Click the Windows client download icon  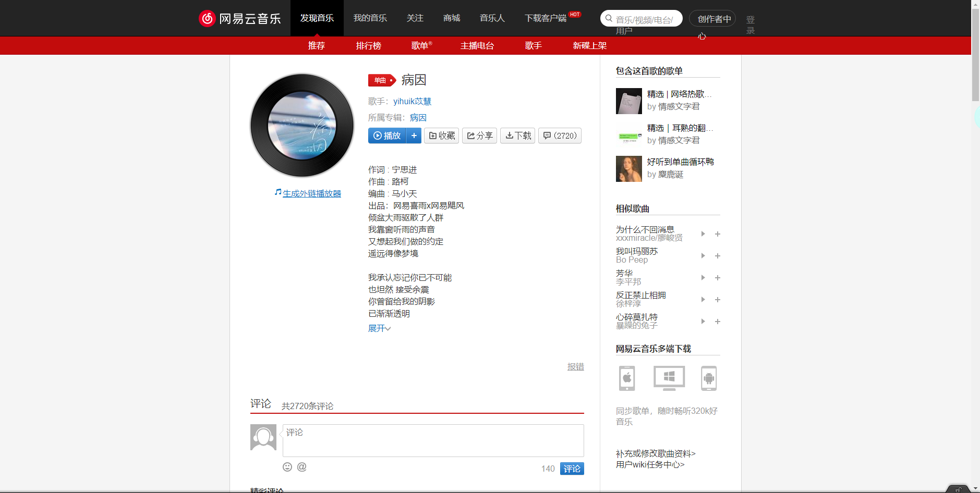point(668,378)
